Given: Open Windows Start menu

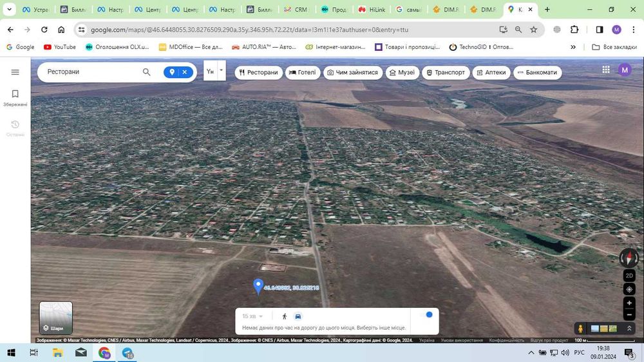Looking at the screenshot, I should coord(11,352).
